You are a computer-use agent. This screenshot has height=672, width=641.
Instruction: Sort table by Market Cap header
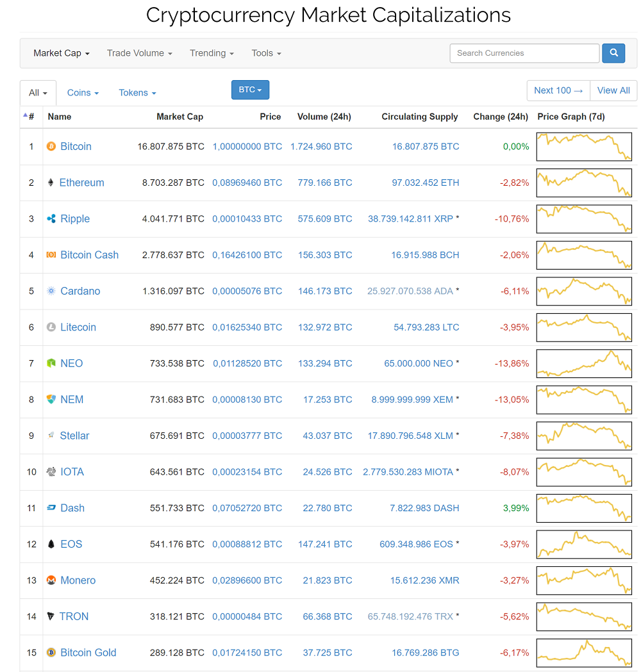coord(179,117)
